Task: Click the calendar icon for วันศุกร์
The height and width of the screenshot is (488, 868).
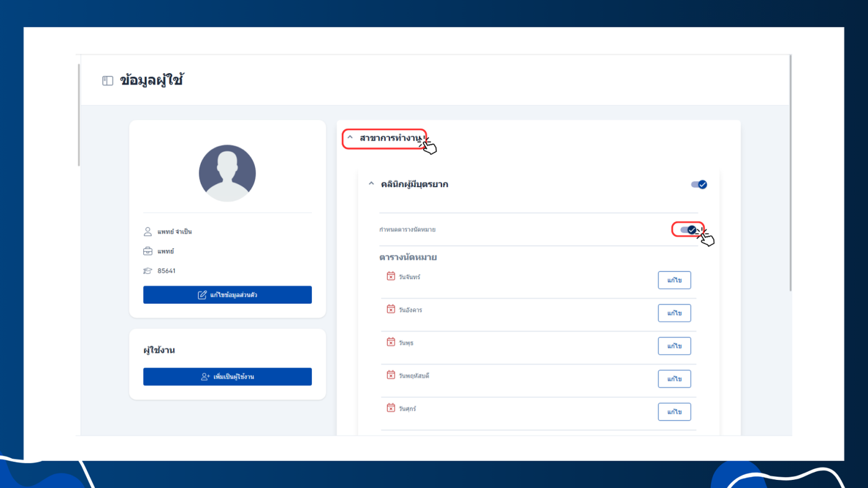Action: (x=391, y=407)
